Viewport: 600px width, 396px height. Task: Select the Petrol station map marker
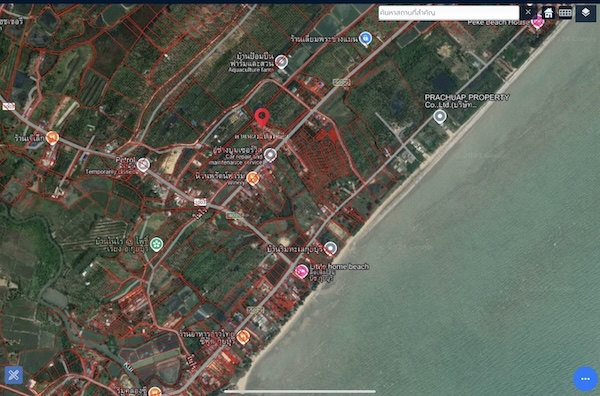click(x=143, y=165)
